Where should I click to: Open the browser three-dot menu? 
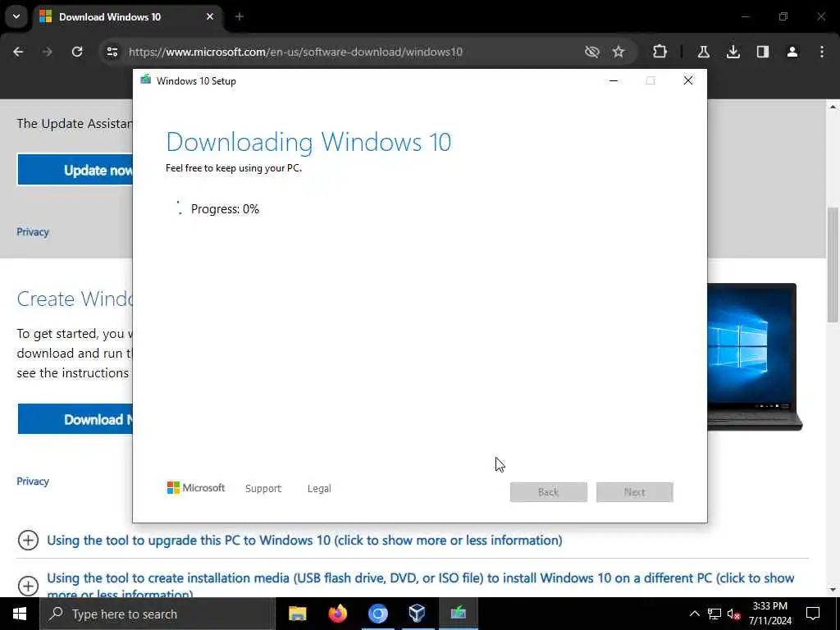[822, 52]
